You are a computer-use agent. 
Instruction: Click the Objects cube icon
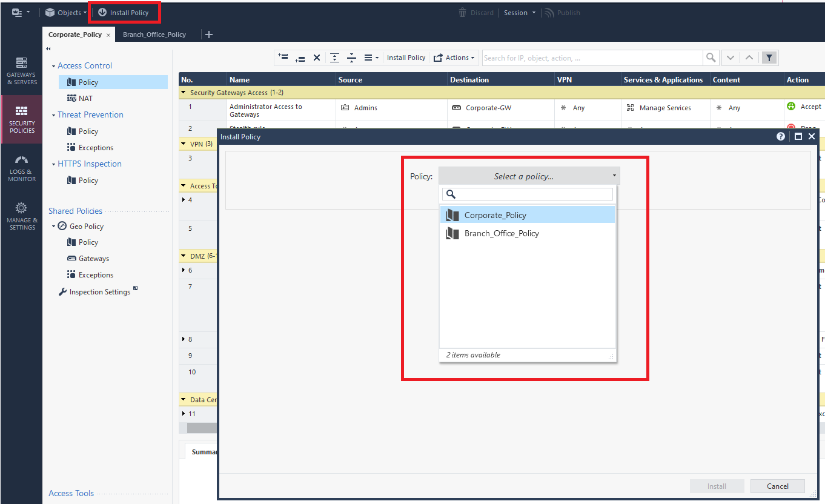[48, 12]
